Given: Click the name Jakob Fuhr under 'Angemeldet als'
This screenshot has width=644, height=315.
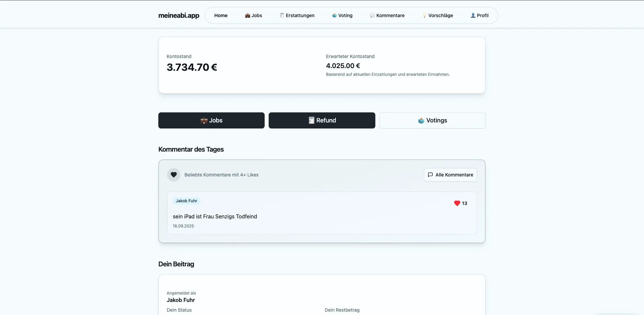Looking at the screenshot, I should (x=181, y=300).
